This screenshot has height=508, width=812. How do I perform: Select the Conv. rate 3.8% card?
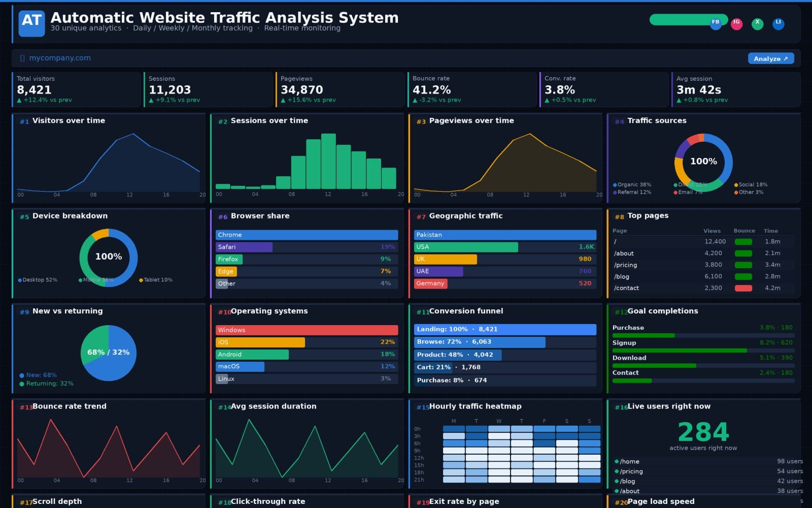(604, 89)
